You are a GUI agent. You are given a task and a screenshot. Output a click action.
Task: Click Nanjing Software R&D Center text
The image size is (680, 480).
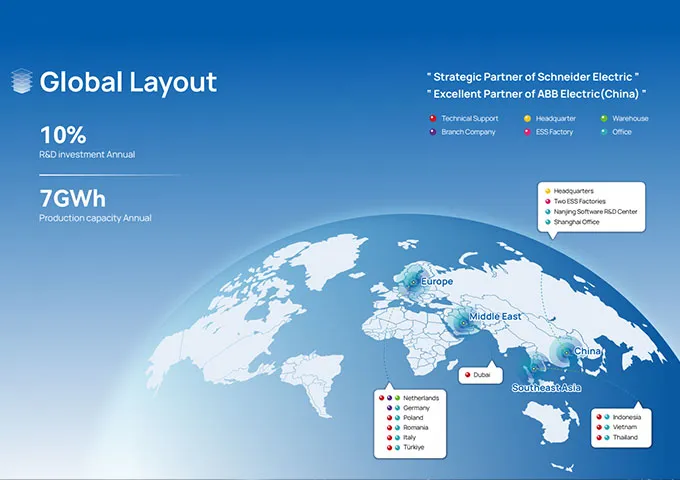click(x=595, y=212)
